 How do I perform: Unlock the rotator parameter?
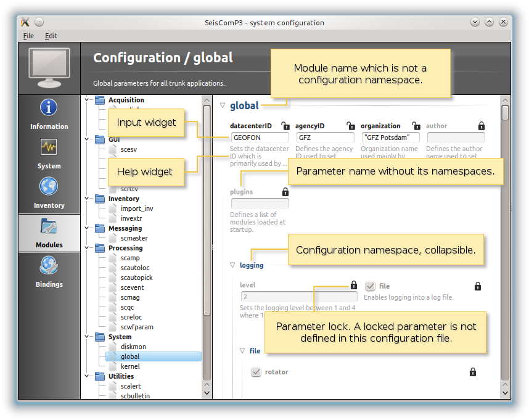pyautogui.click(x=473, y=372)
